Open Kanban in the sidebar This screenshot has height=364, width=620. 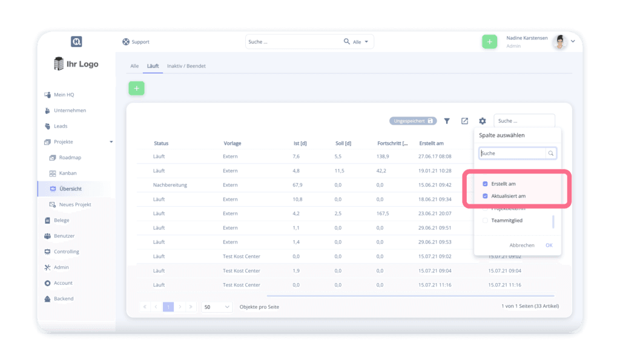tap(67, 173)
